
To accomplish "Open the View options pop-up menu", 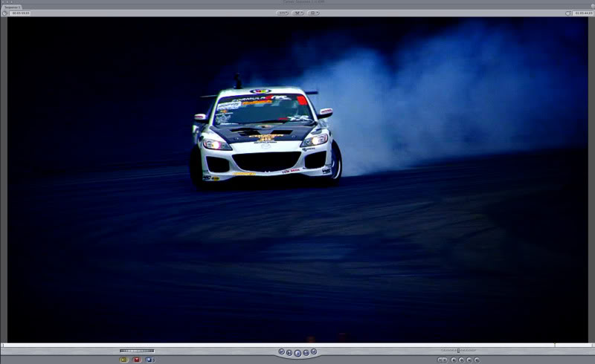I will coord(313,13).
